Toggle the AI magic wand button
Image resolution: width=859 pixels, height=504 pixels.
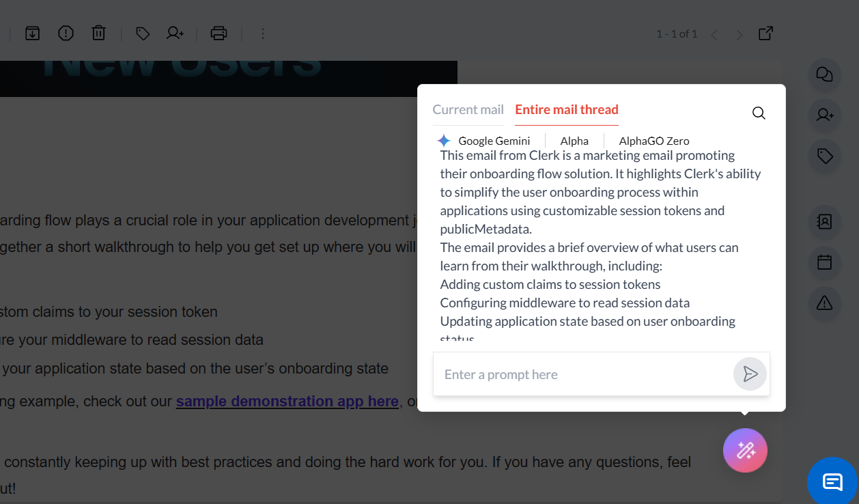pos(745,451)
